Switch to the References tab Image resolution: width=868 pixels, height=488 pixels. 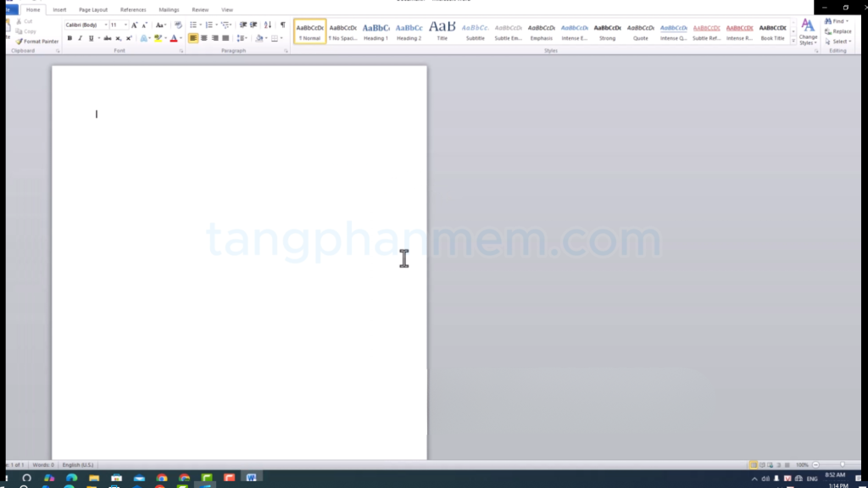(133, 9)
